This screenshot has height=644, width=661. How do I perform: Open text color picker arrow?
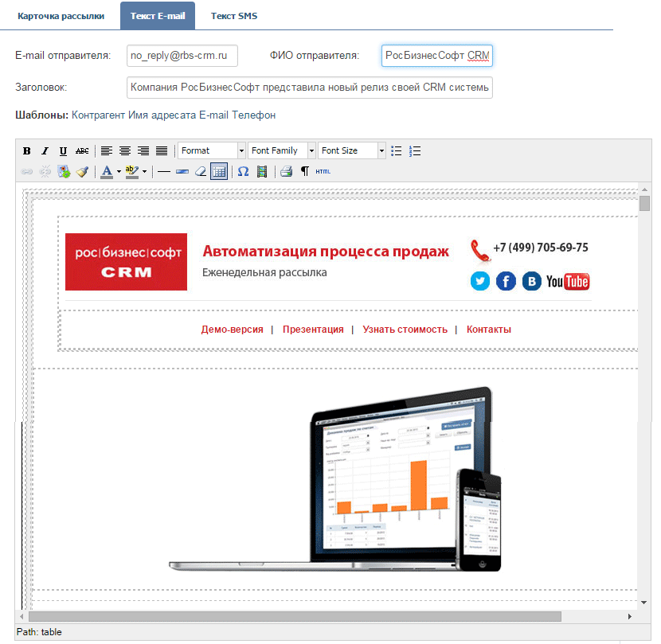(119, 171)
